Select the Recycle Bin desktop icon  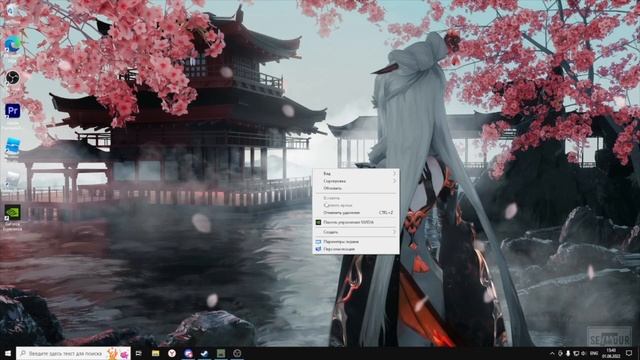click(x=11, y=11)
